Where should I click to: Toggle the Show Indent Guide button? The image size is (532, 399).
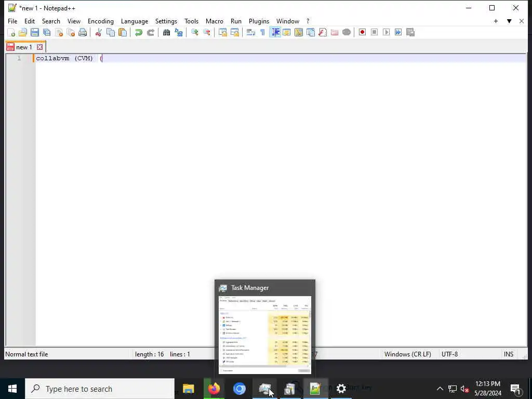tap(275, 32)
